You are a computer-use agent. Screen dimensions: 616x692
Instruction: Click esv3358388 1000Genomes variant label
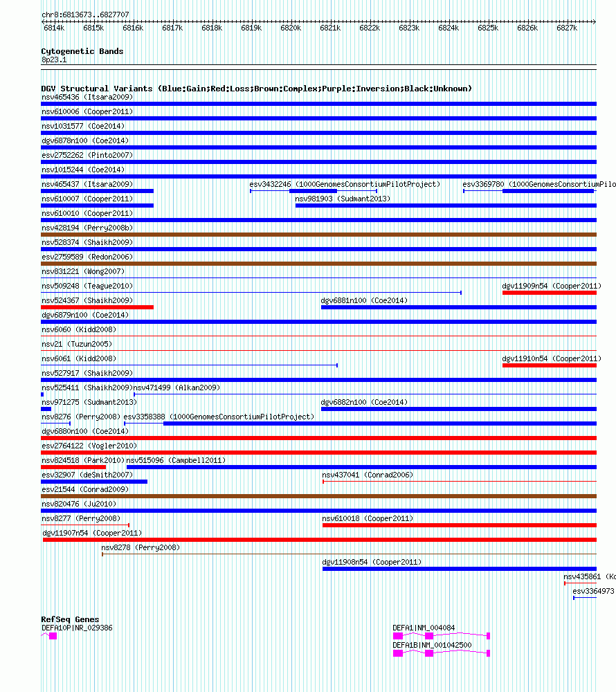(x=219, y=417)
